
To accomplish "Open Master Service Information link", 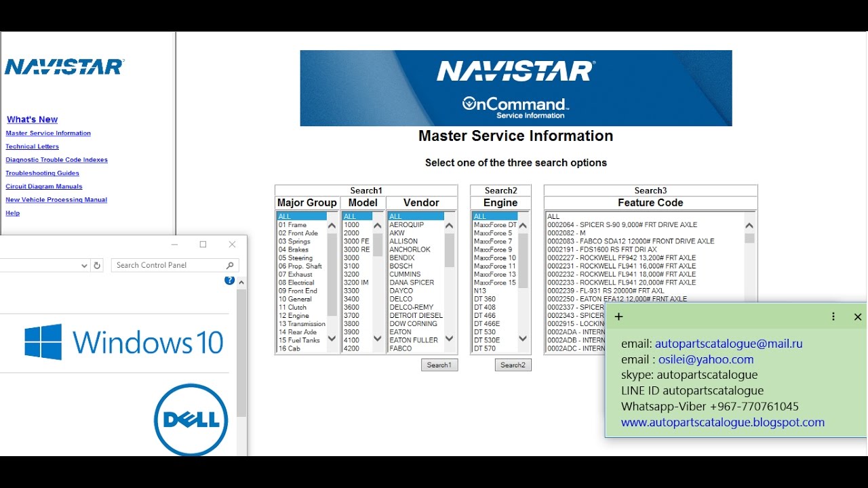I will pyautogui.click(x=48, y=134).
